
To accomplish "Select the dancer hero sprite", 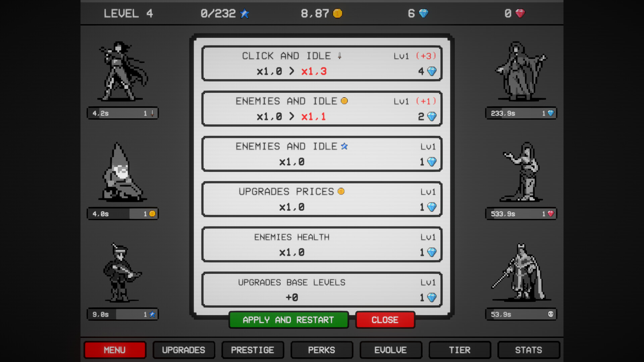I will [521, 172].
